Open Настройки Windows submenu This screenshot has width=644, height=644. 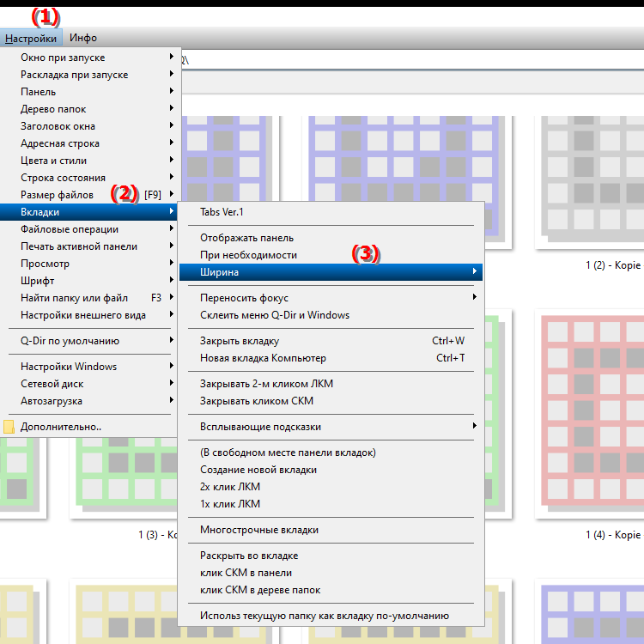(x=89, y=367)
